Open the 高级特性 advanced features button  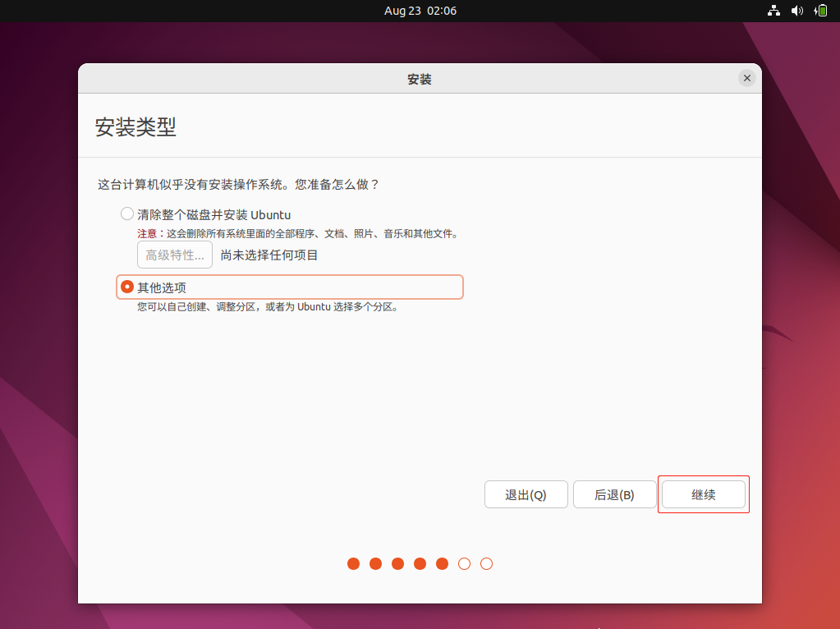tap(175, 255)
